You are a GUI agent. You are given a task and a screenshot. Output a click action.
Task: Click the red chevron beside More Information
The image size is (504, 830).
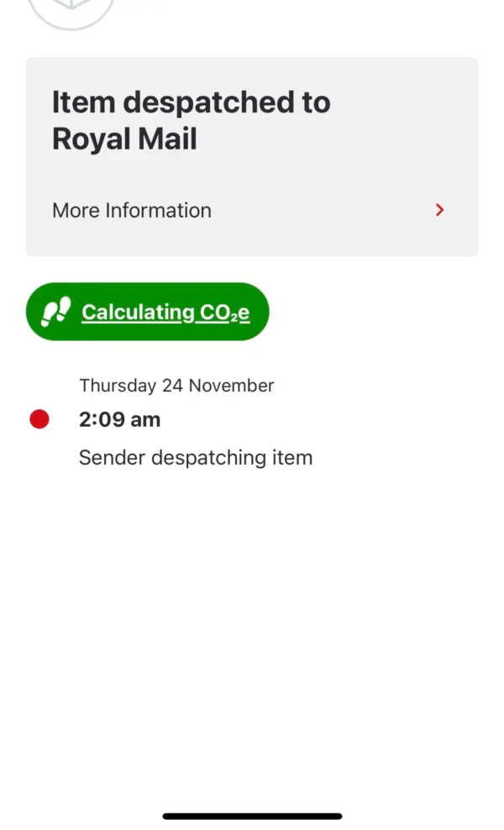438,210
